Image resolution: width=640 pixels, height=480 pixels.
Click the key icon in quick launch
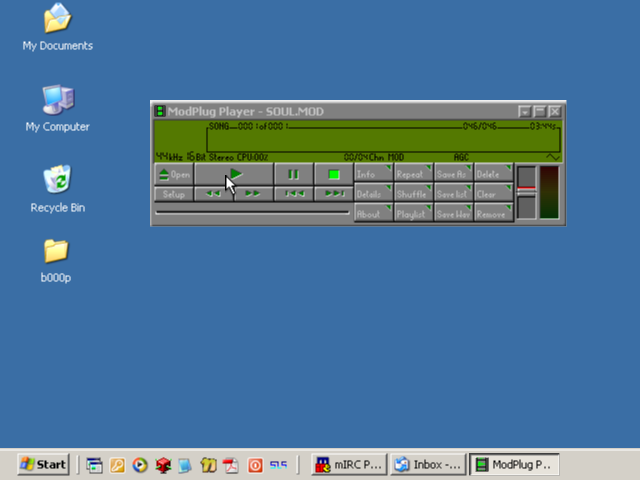pos(117,465)
